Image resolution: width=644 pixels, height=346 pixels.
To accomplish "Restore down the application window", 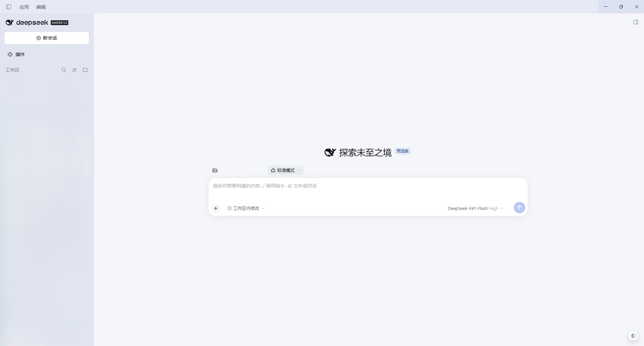I will pos(621,7).
